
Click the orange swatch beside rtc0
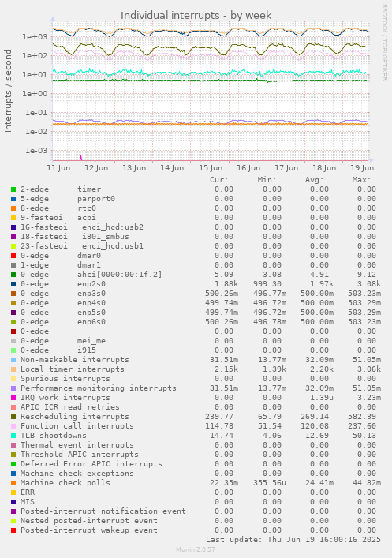[13, 208]
